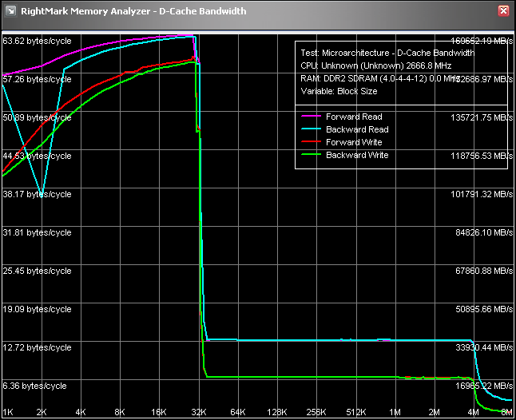Click the 2K block size axis label
This screenshot has height=420, width=516.
(42, 412)
